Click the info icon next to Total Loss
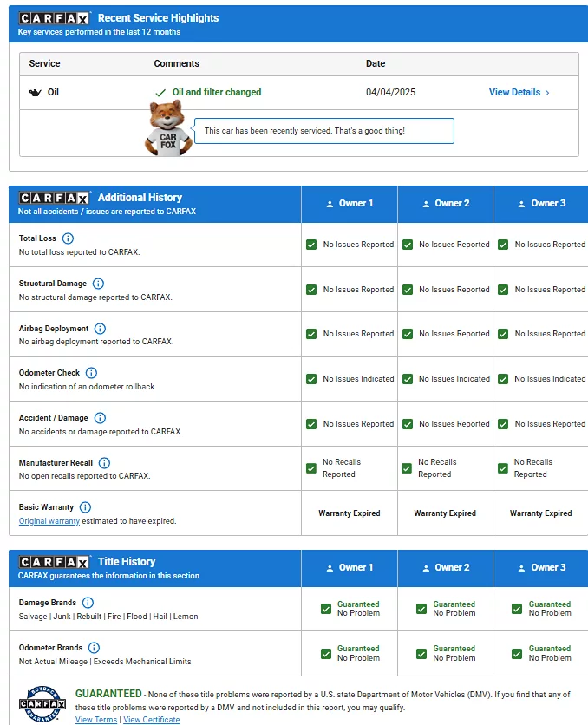 (x=68, y=238)
